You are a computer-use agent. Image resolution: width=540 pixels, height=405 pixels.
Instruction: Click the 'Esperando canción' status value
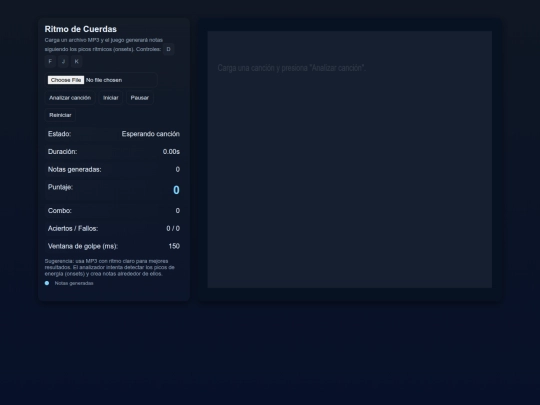[150, 134]
